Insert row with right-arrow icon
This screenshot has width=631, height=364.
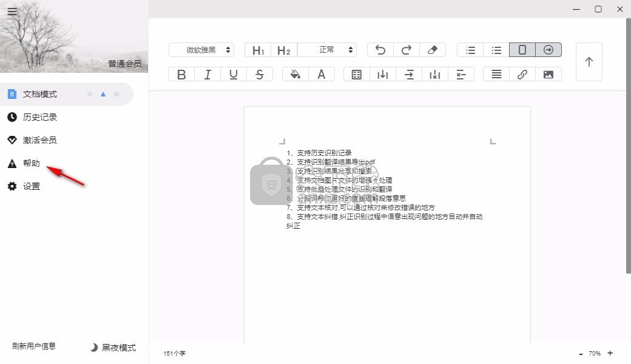click(x=409, y=75)
